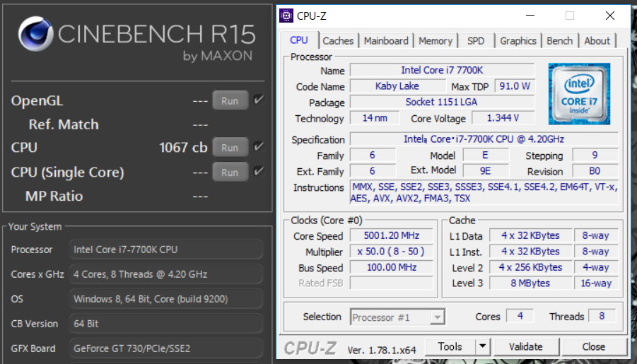Click the Specification field i7-7700K CPU @ 4.20GHz
The width and height of the screenshot is (637, 364).
484,139
